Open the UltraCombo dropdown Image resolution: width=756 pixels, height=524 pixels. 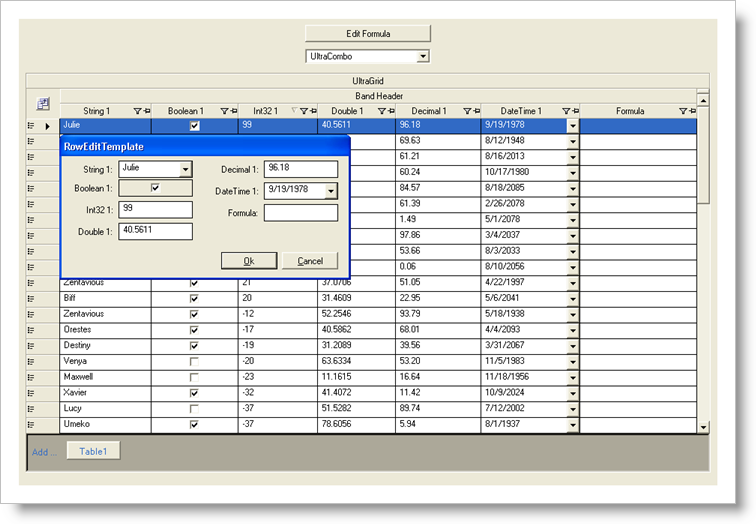click(x=423, y=57)
